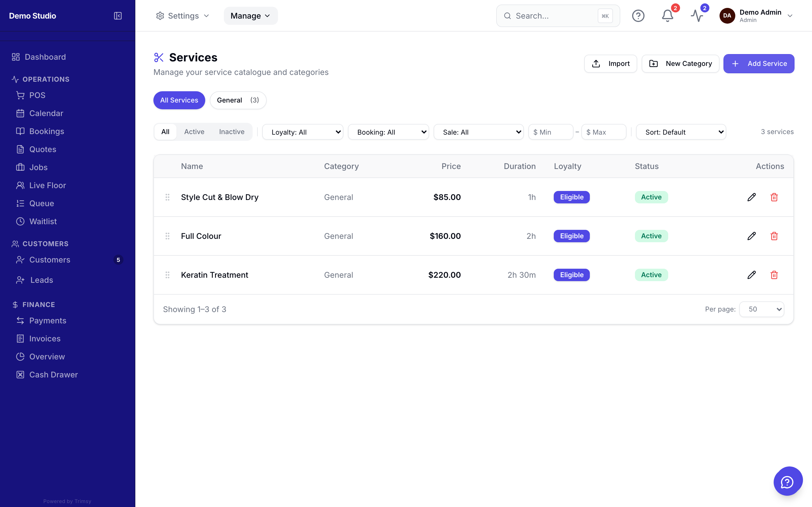
Task: Open the Loyalty: All dropdown
Action: pos(303,132)
